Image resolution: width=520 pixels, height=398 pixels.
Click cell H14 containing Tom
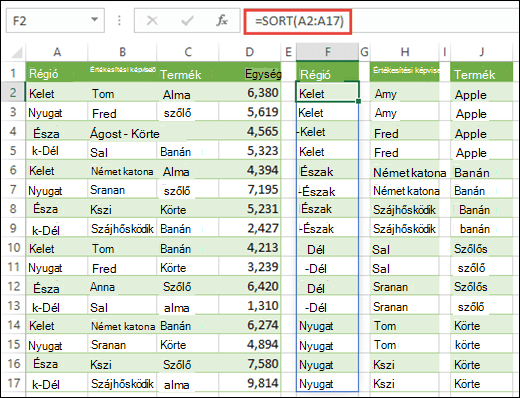405,324
